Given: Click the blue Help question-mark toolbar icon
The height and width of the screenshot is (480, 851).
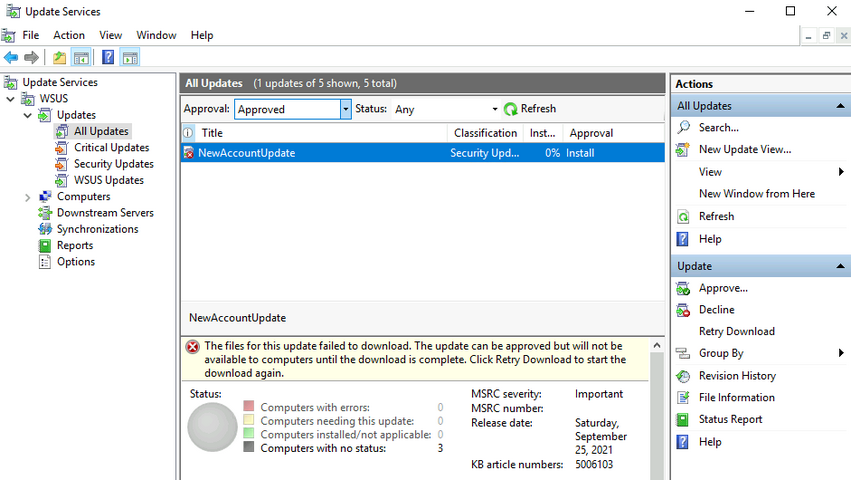Looking at the screenshot, I should pos(108,57).
